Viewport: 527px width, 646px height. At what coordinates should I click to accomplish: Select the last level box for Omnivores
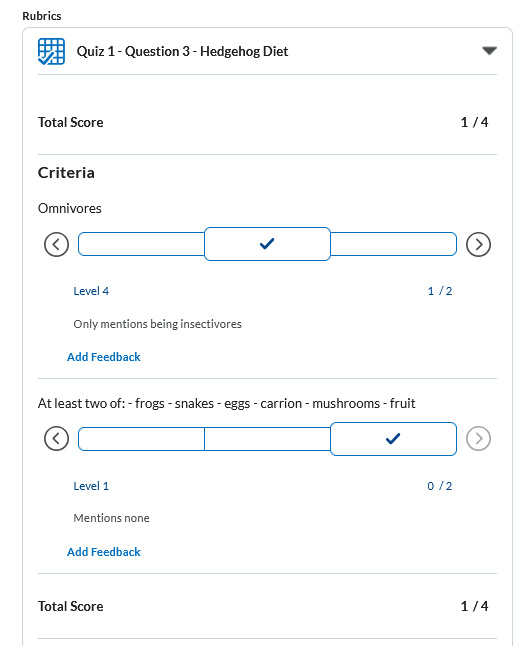tap(393, 244)
